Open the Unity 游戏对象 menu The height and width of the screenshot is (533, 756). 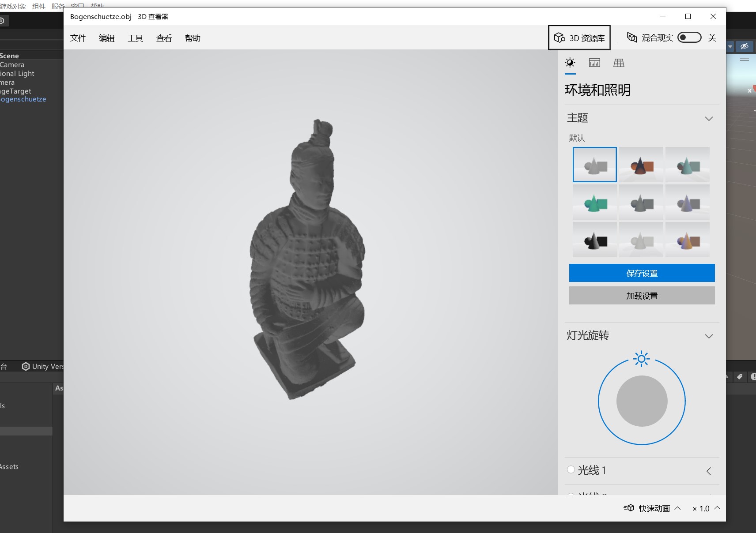point(13,6)
